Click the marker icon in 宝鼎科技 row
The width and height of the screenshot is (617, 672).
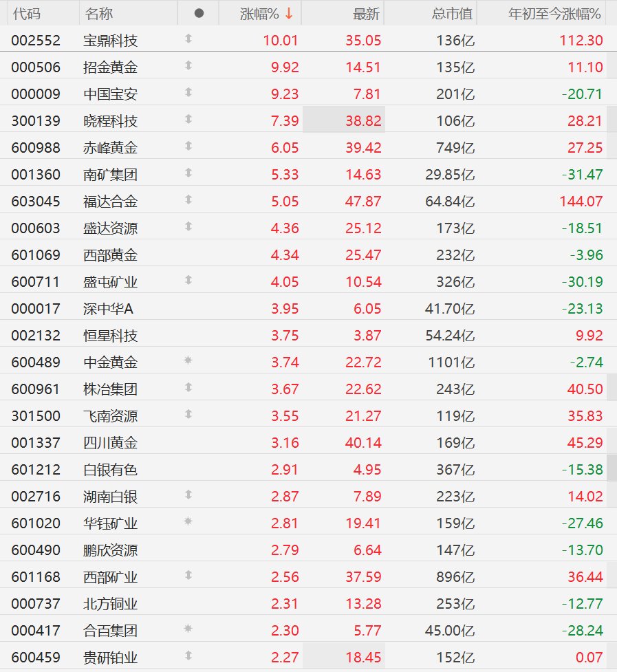click(188, 39)
